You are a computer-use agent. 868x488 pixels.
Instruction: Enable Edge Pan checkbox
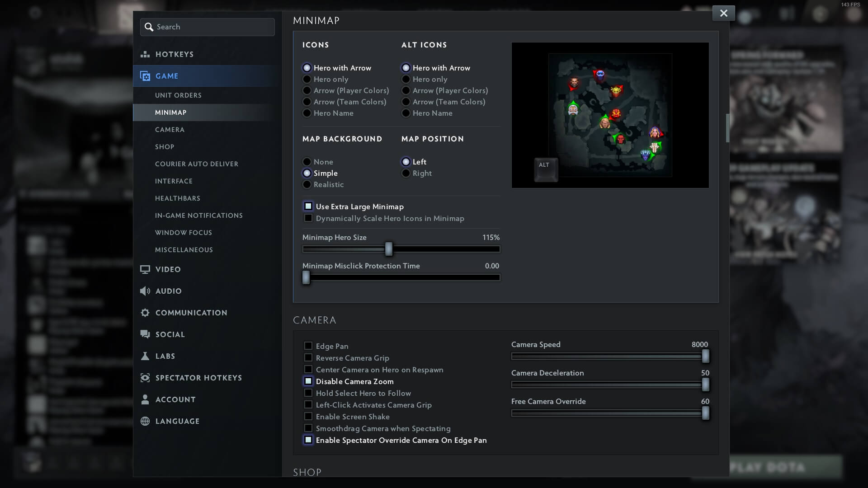tap(308, 346)
